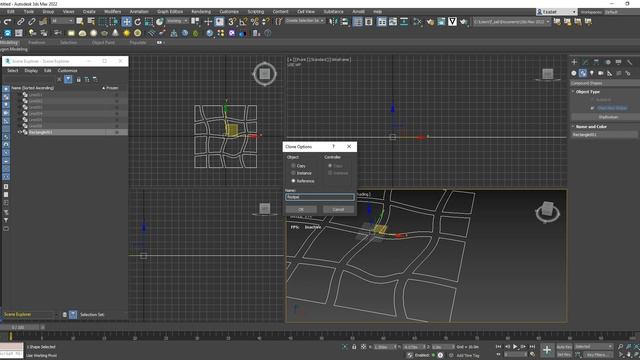Select the Reference radio button under Object
Viewport: 640px width, 360px height.
(x=293, y=180)
